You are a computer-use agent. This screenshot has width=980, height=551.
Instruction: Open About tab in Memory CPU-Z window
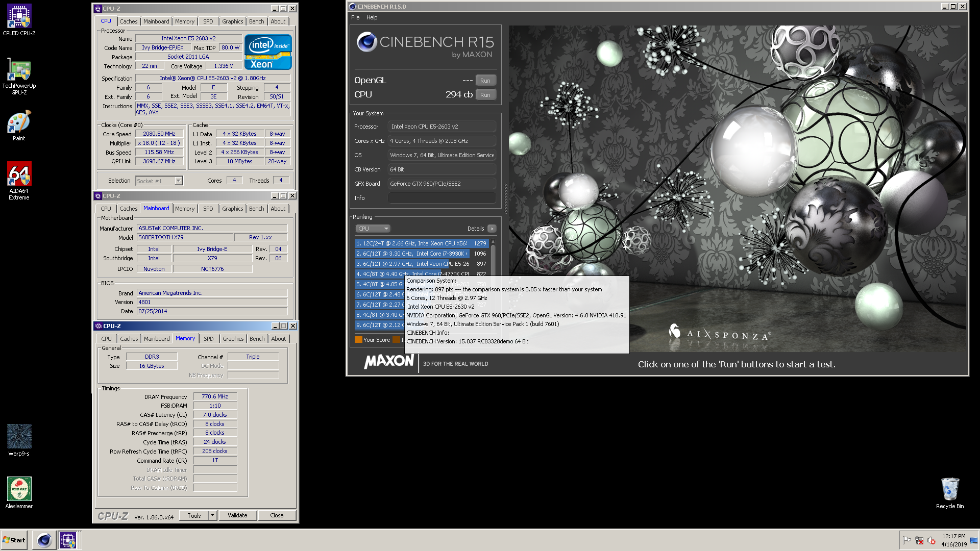pos(279,339)
